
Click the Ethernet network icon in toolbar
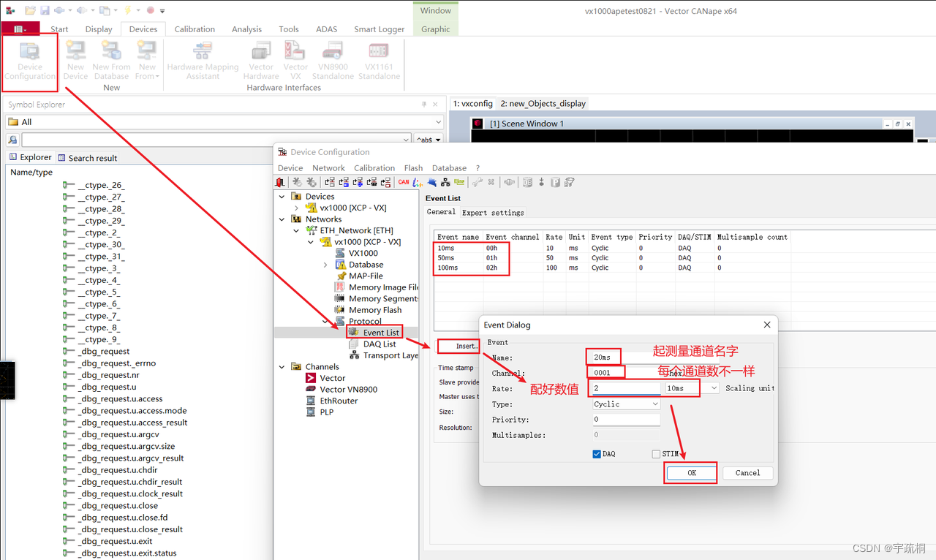445,182
